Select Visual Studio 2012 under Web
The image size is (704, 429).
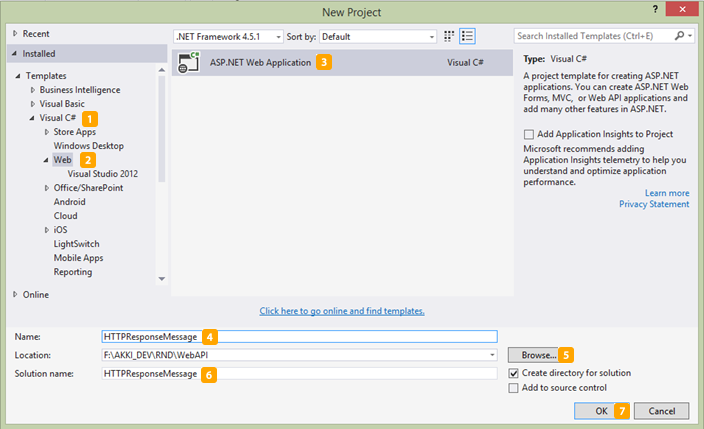(103, 174)
